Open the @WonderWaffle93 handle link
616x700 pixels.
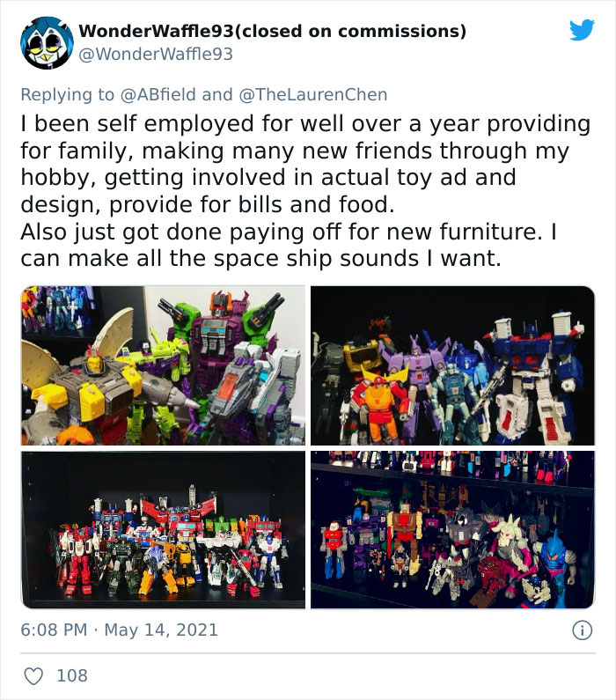point(156,55)
